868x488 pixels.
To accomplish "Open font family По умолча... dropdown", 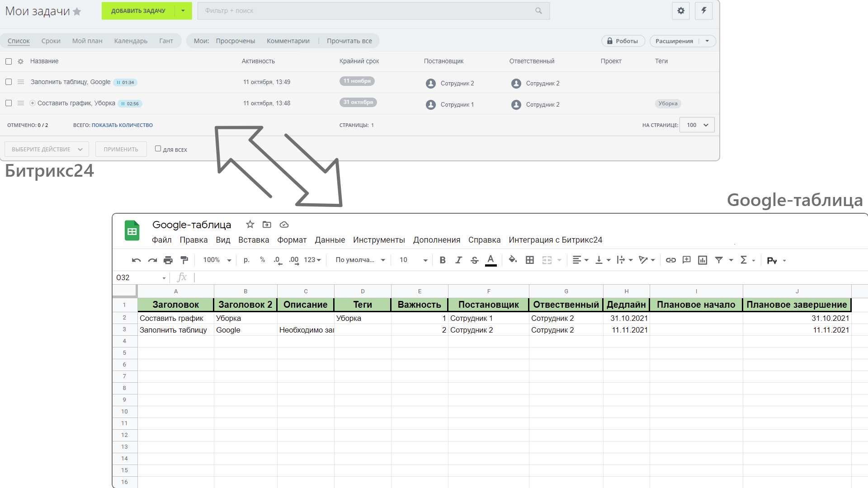I will (360, 260).
